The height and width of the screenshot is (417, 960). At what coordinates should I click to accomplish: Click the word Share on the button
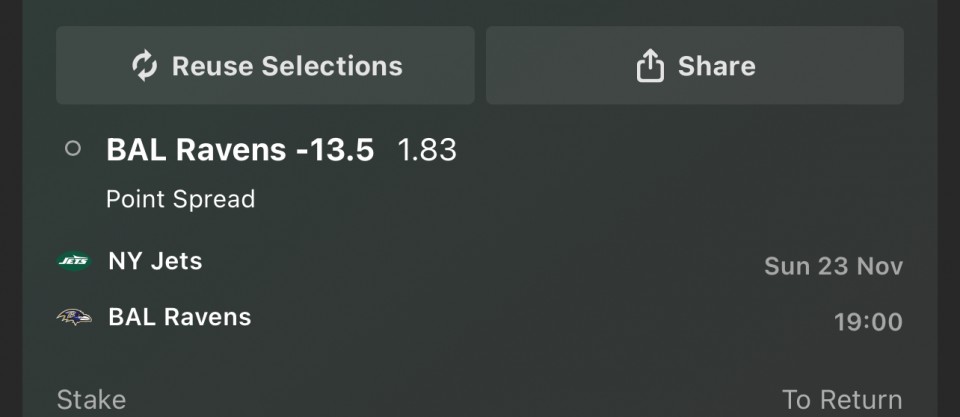716,66
